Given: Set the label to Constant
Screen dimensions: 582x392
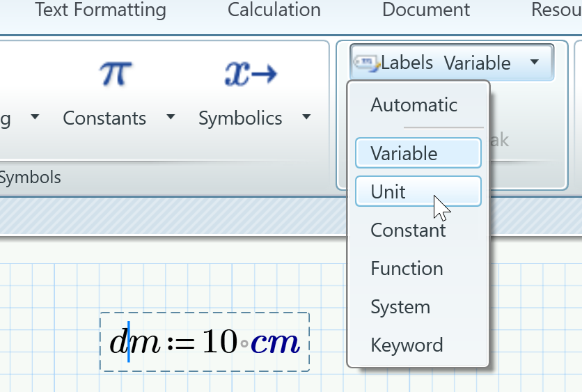Looking at the screenshot, I should (x=408, y=230).
